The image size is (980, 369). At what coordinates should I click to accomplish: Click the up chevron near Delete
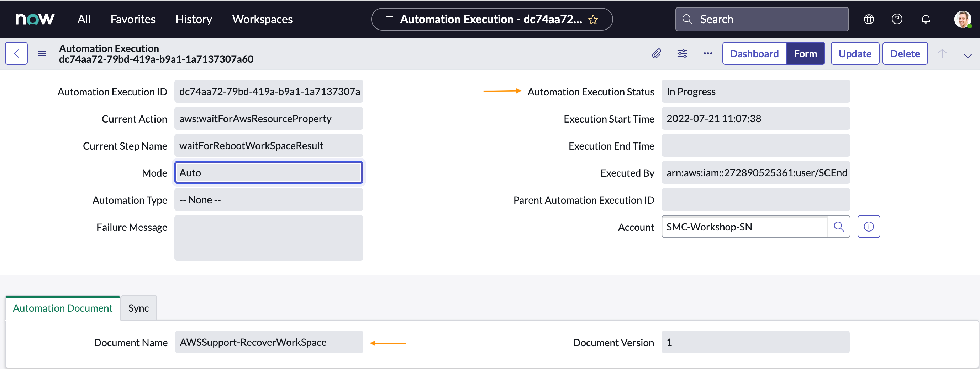coord(942,53)
